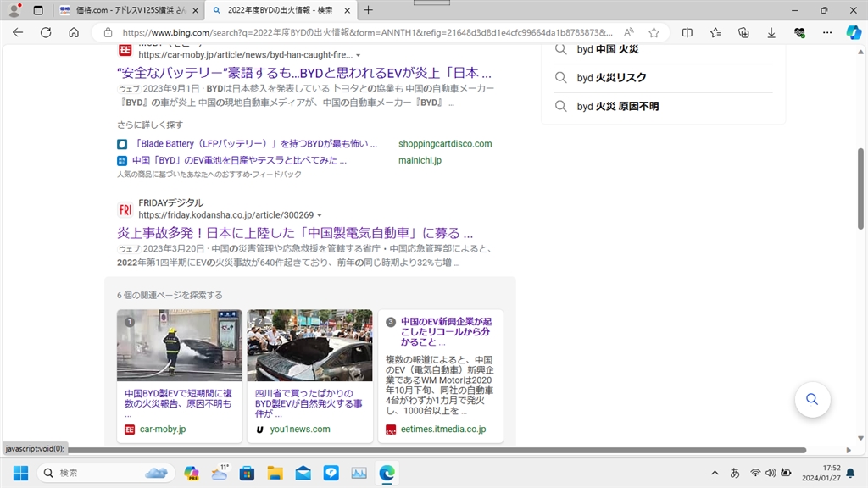Open the chart monitor app on taskbar

pyautogui.click(x=359, y=473)
